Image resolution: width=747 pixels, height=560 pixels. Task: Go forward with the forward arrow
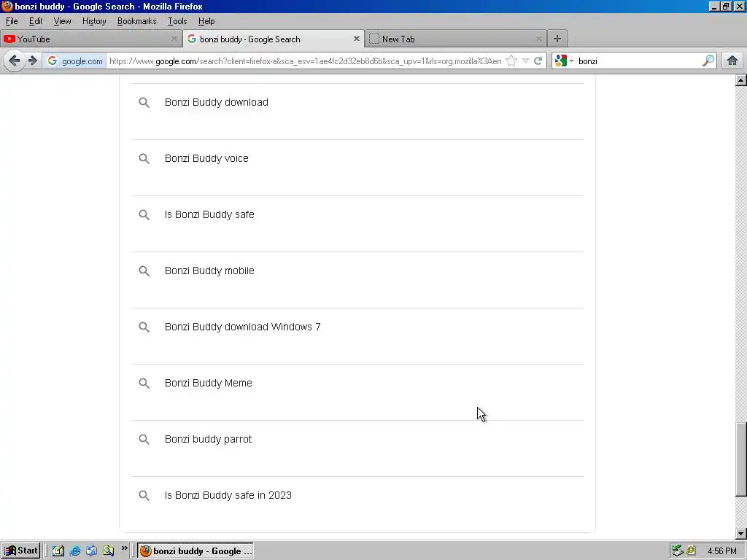[32, 61]
